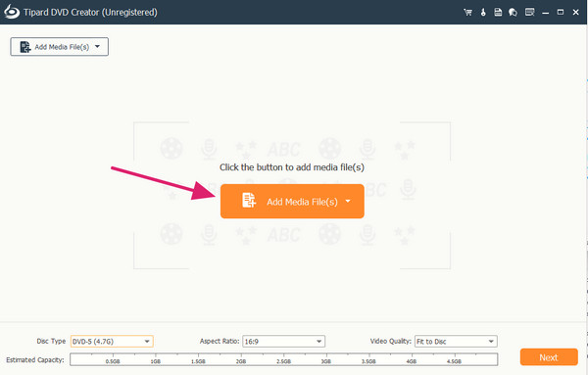Click the key register icon

point(483,13)
